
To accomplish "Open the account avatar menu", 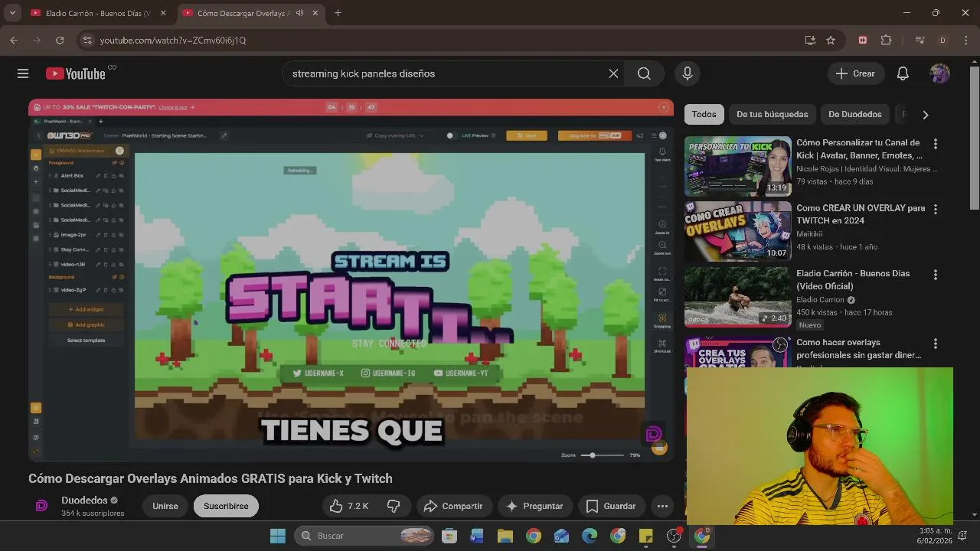I will [x=940, y=73].
